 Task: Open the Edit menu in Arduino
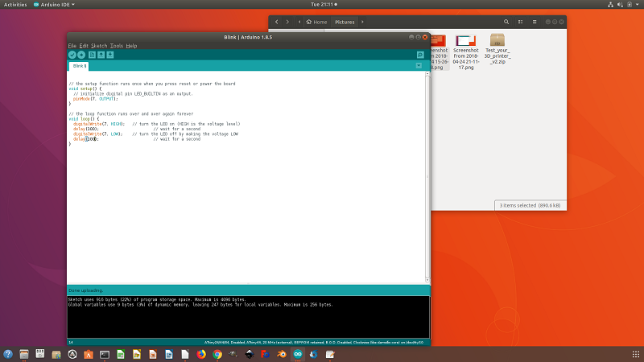point(84,46)
